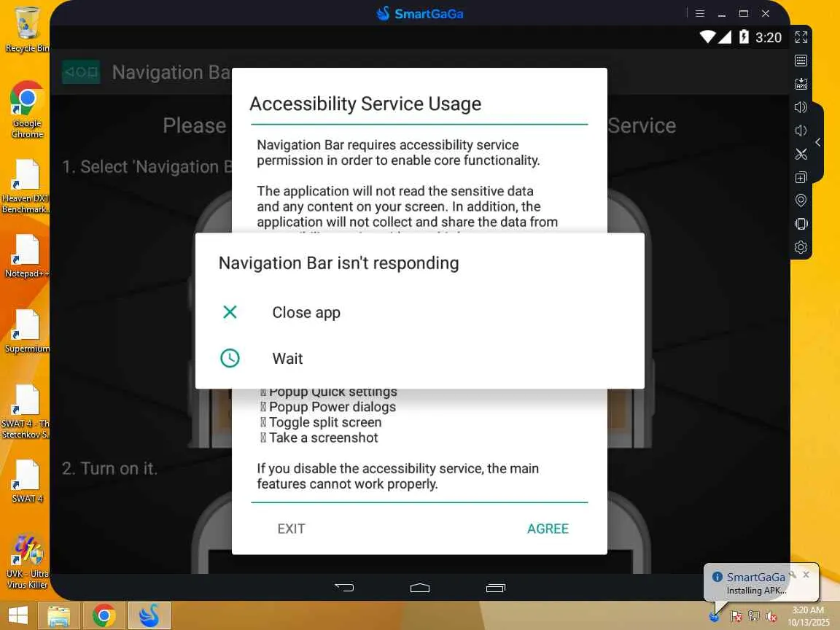Image resolution: width=840 pixels, height=630 pixels.
Task: Click the scissors screenshot icon in sidebar
Action: [801, 155]
